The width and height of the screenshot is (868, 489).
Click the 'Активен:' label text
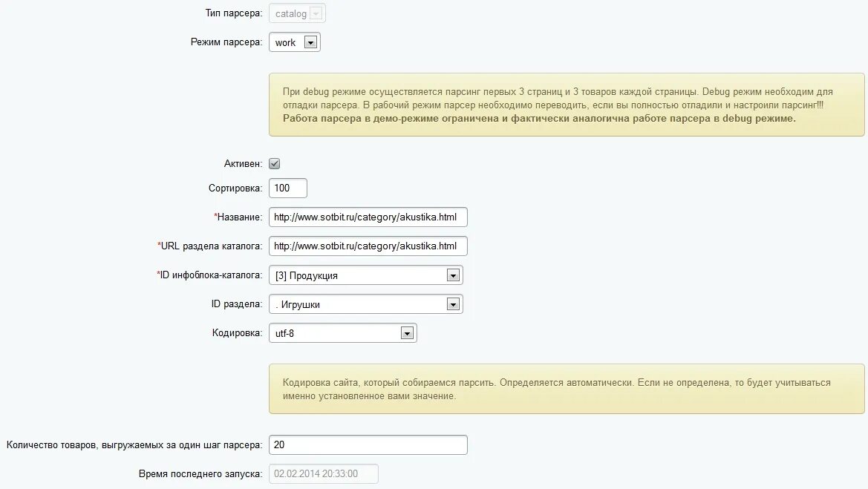243,163
